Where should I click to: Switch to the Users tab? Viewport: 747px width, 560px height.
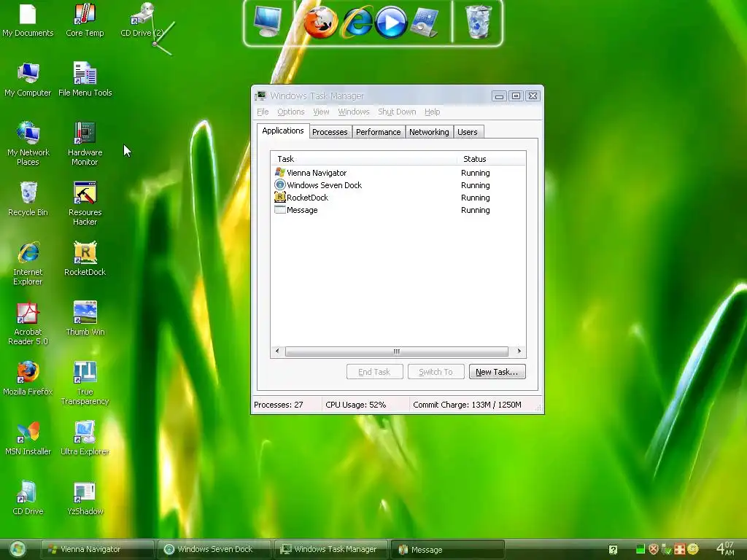pos(468,132)
